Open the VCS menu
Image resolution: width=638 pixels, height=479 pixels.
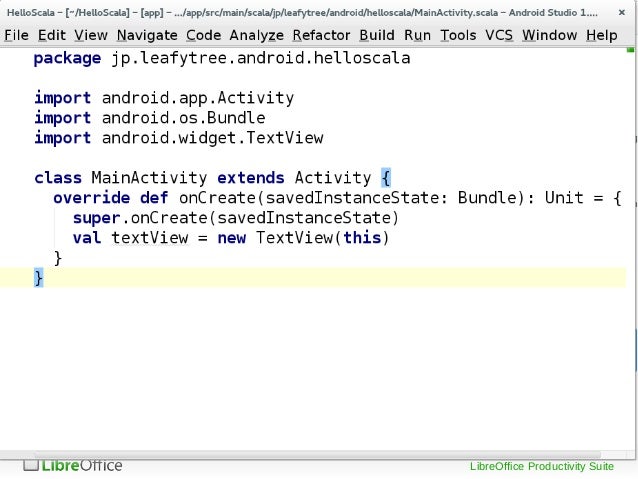[x=499, y=35]
